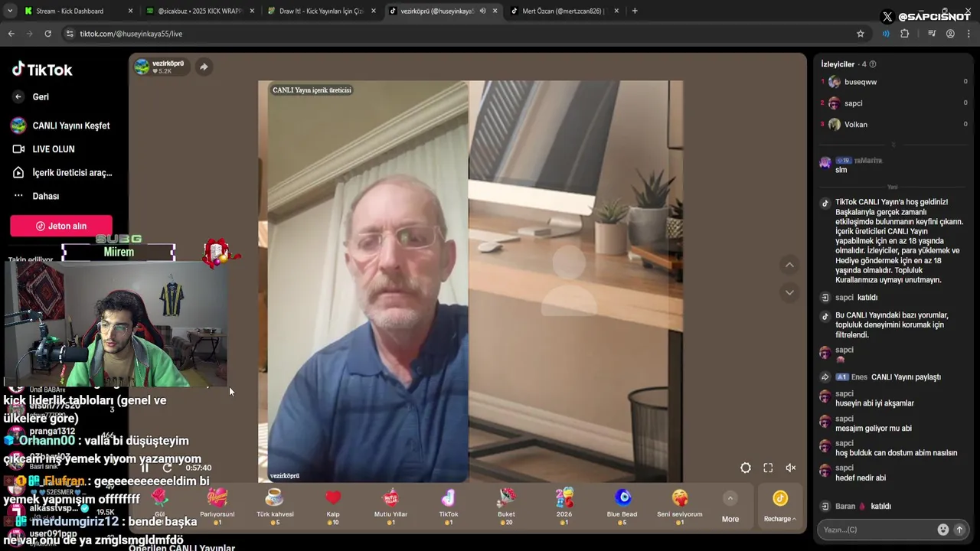The width and height of the screenshot is (980, 551).
Task: Click the chat input field Yazın
Action: pyautogui.click(x=876, y=530)
